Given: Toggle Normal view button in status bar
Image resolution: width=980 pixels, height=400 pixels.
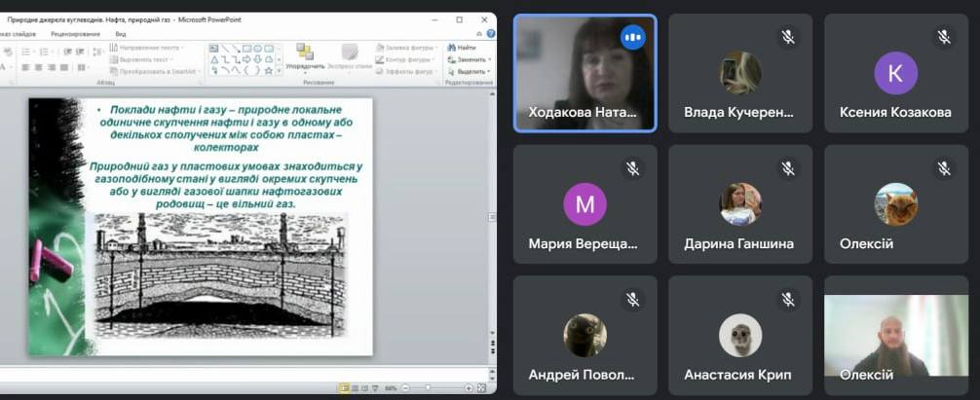Looking at the screenshot, I should coord(344,387).
